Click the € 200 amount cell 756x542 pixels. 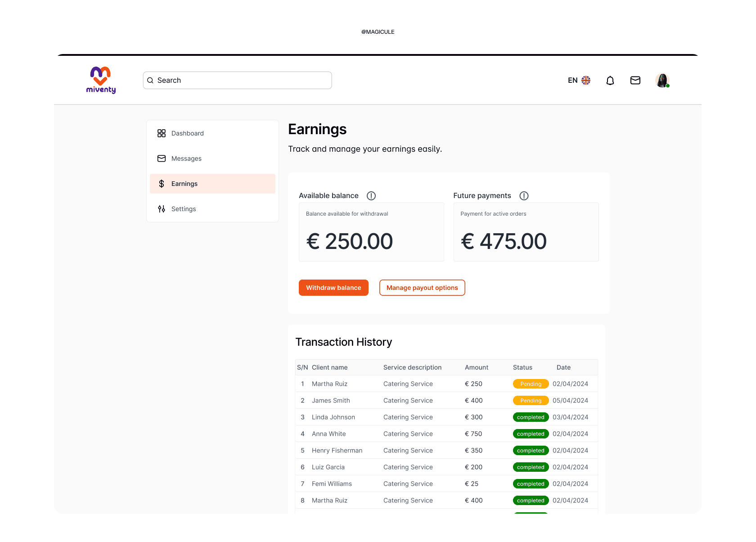(x=473, y=467)
